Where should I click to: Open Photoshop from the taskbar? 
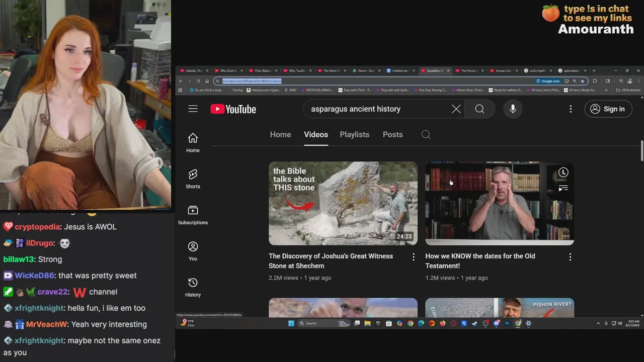click(x=507, y=323)
